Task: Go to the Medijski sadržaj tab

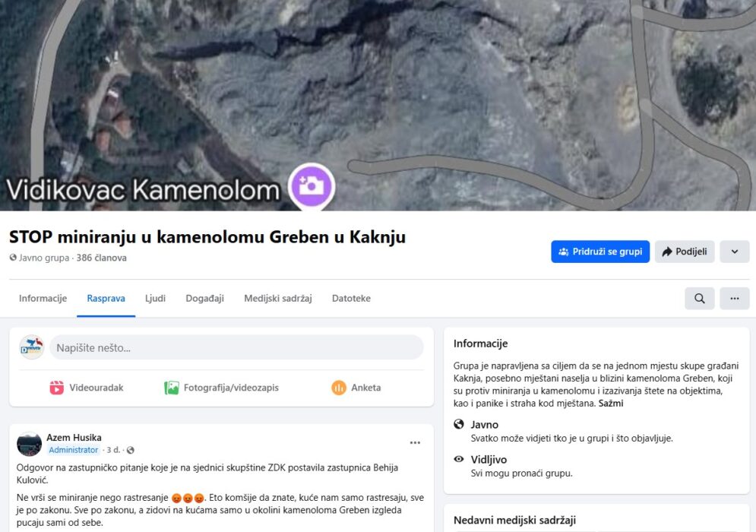Action: (x=278, y=298)
